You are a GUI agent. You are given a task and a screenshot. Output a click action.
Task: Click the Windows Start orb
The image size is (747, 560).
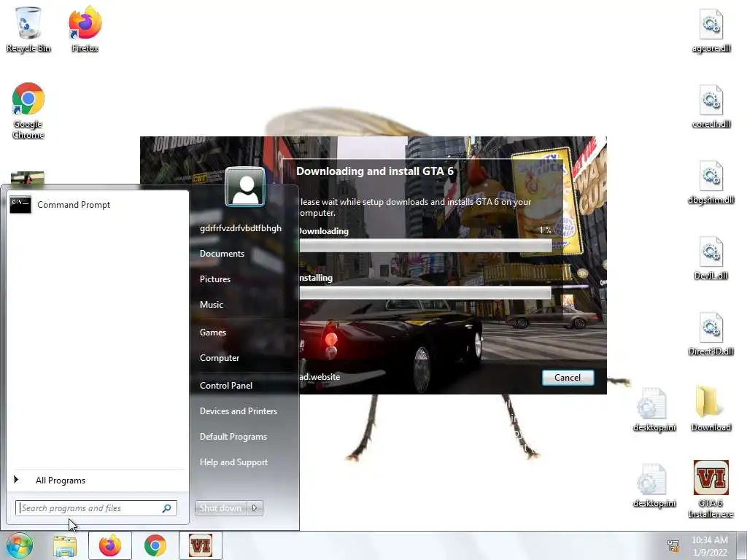(20, 545)
